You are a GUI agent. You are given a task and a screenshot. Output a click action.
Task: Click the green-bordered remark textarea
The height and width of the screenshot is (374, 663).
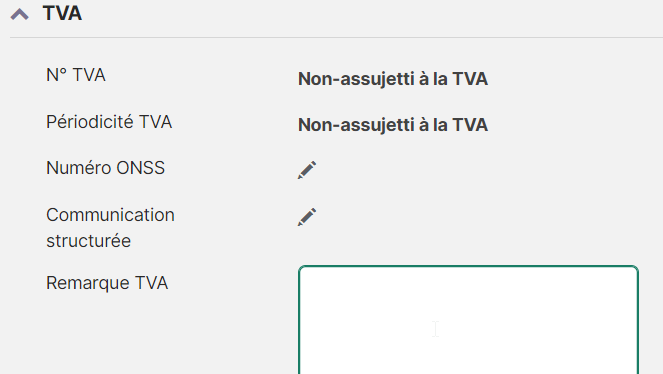[468, 319]
